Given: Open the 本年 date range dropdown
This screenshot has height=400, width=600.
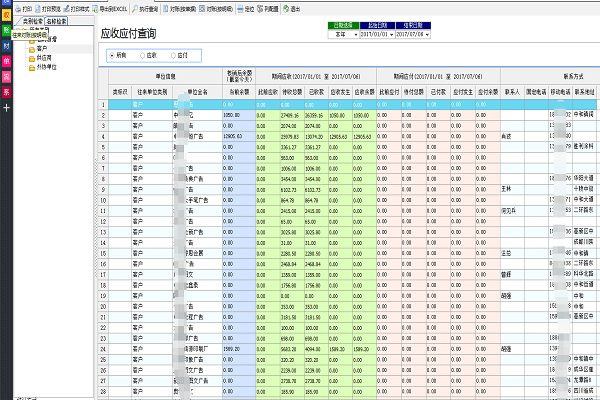Looking at the screenshot, I should [355, 33].
